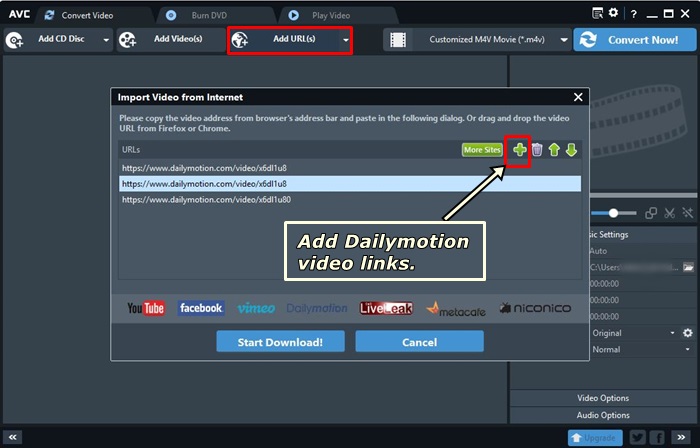Open the settings gear in title bar
700x448 pixels.
click(613, 13)
